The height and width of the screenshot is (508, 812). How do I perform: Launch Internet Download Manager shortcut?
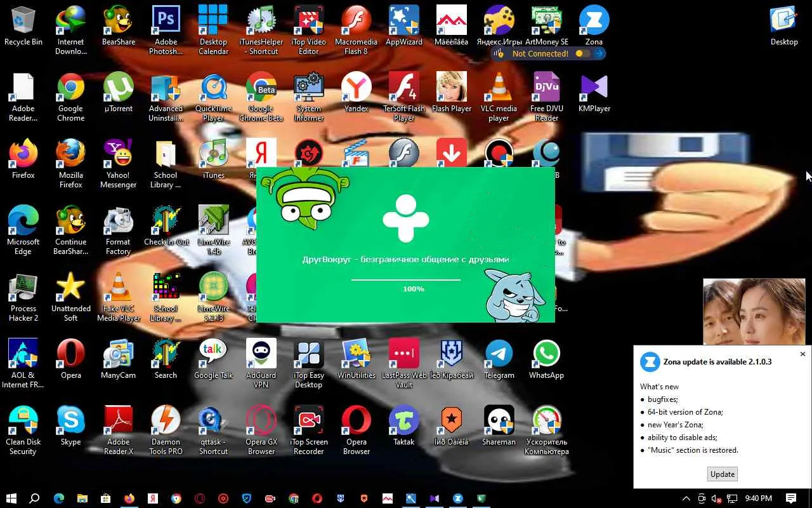pos(71,30)
